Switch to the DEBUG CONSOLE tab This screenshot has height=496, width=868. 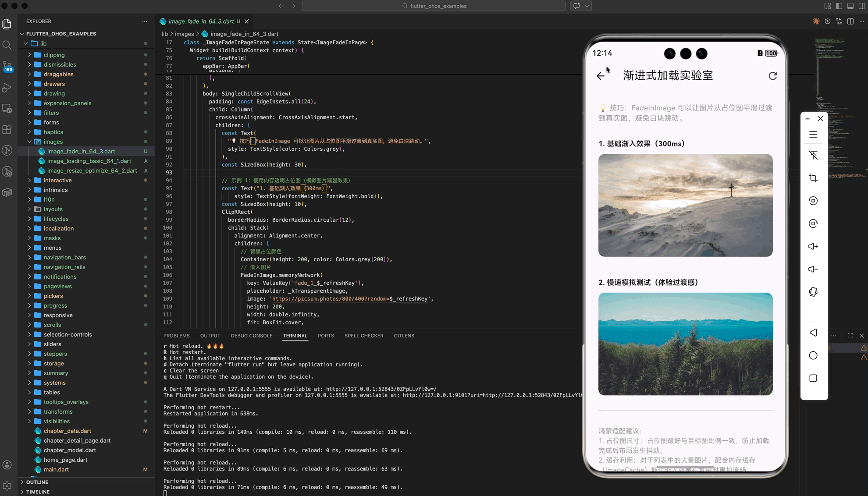(x=251, y=336)
